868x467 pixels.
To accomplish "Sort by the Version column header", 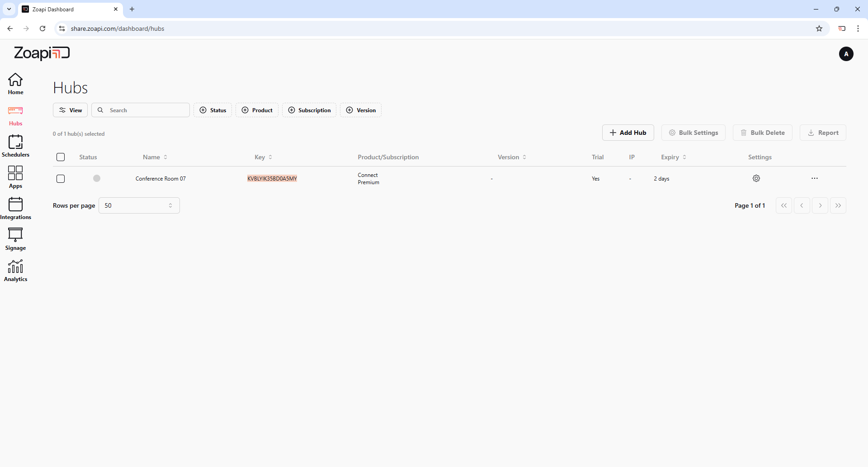I will [512, 157].
